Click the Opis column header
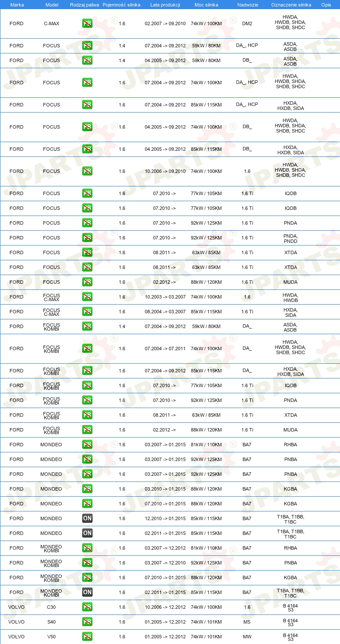Screen dimensions: 340x644 point(326,5)
